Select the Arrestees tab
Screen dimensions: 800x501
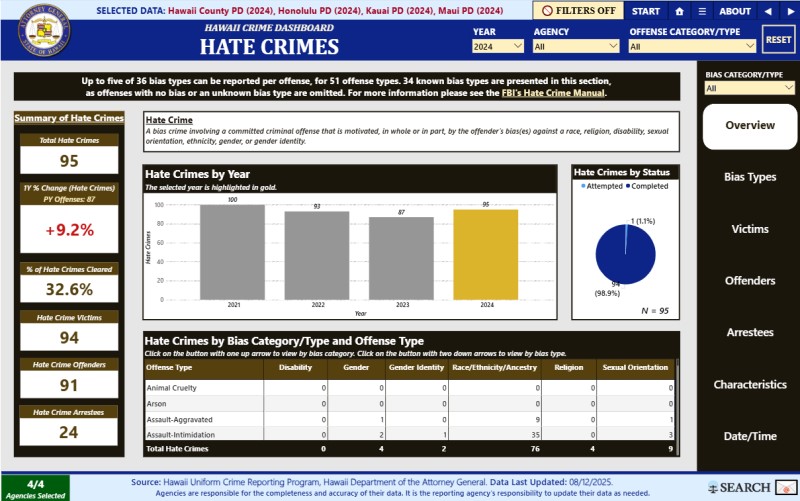(x=749, y=333)
